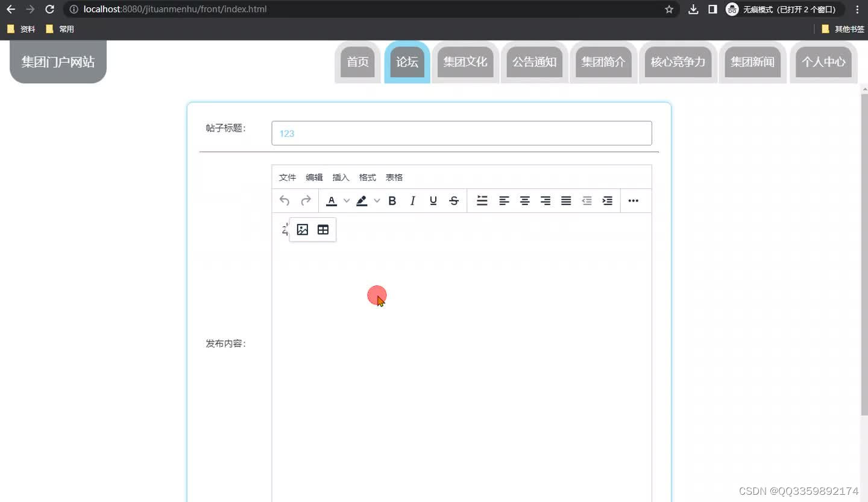Decrease indent of paragraph
Image resolution: width=868 pixels, height=502 pixels.
pos(587,201)
